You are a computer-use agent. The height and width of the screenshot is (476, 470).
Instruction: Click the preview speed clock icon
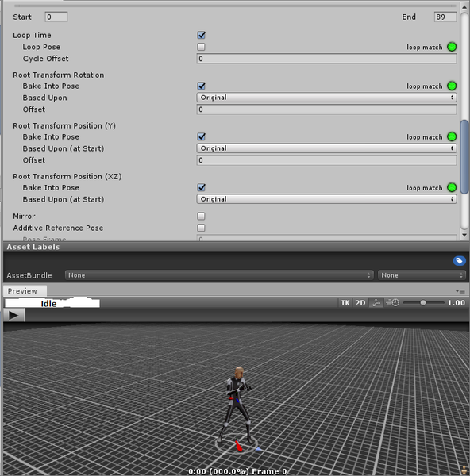tap(392, 303)
